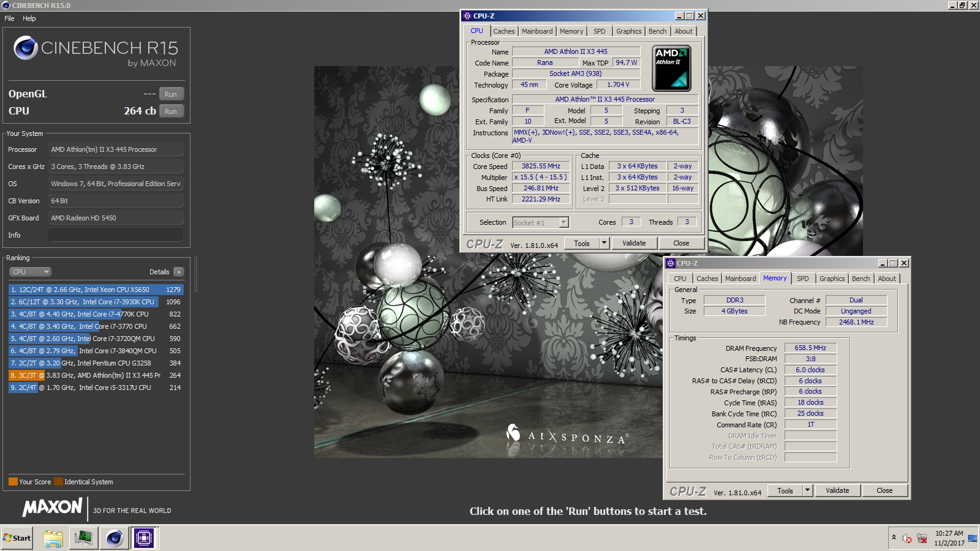Click Validate in CPU-Z Memory window
This screenshot has height=551, width=980.
[837, 490]
